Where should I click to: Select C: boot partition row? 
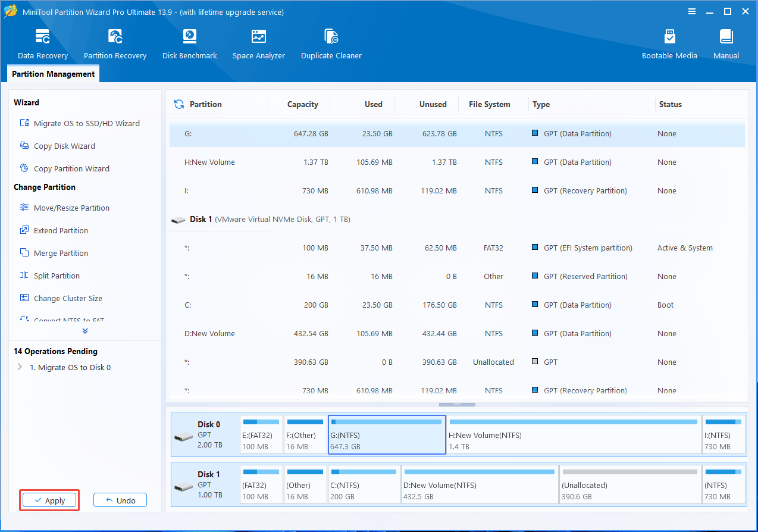(457, 305)
